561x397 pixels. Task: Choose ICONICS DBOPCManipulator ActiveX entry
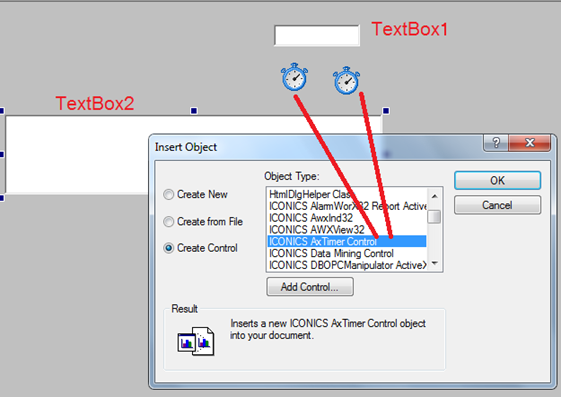347,265
